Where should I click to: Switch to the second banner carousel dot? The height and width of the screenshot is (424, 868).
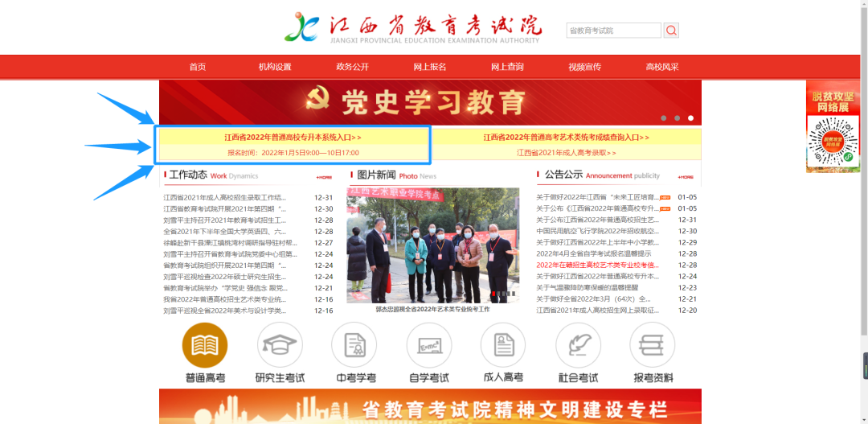click(677, 118)
